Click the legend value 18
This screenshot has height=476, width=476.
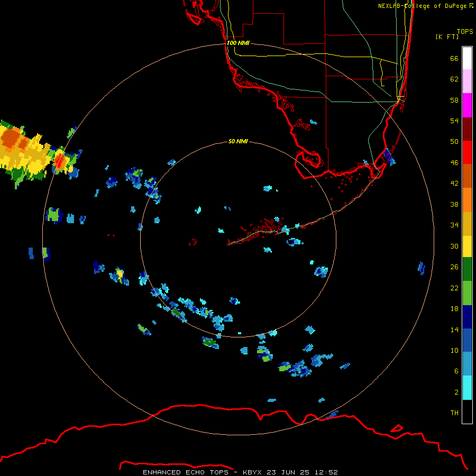pos(454,309)
